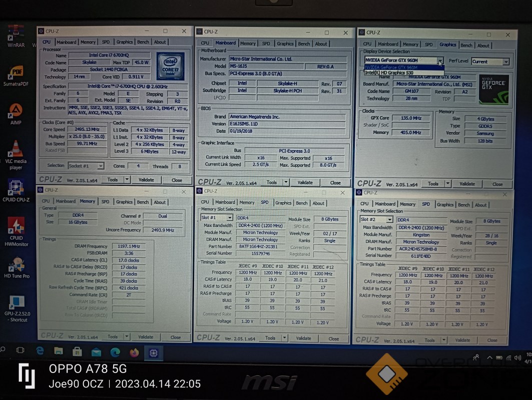Open Mainboard tab in Slot #2 window
The image size is (532, 400).
(385, 204)
